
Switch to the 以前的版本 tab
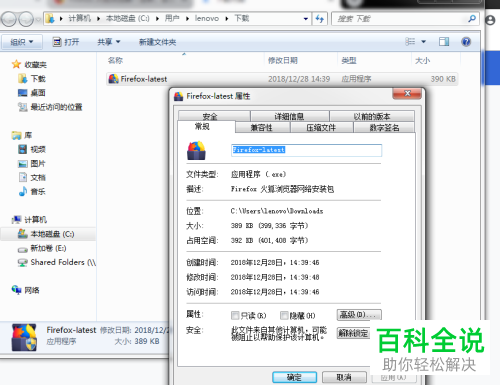372,116
